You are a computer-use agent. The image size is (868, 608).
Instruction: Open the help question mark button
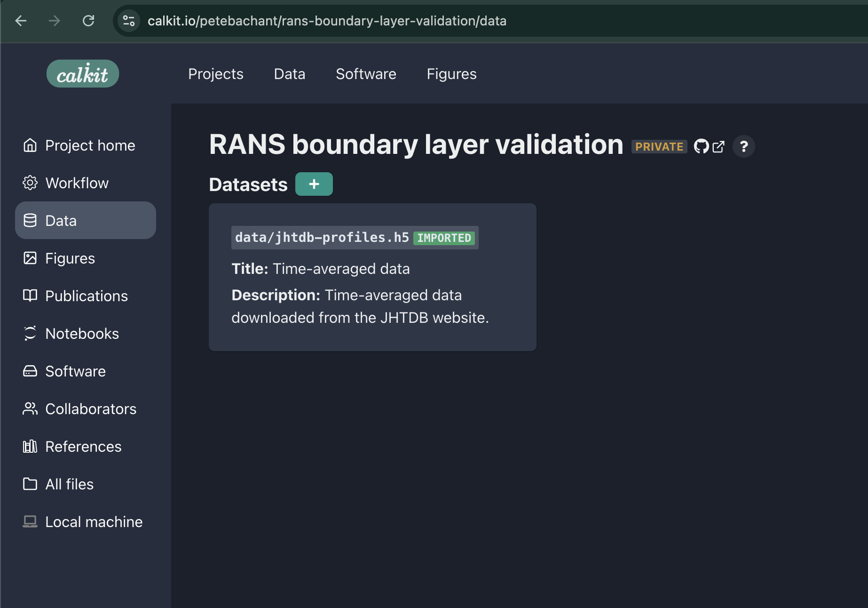point(744,146)
